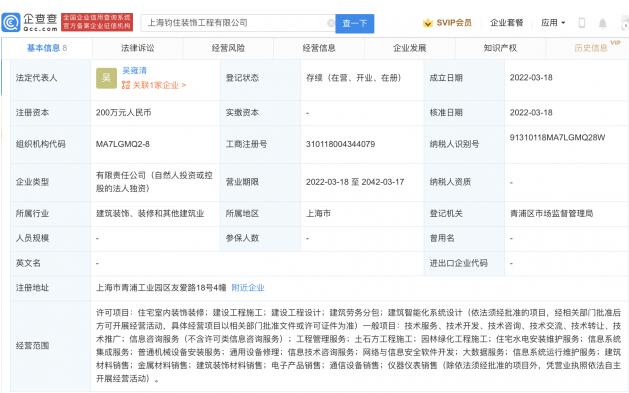
Task: Expand the 应用 dropdown menu
Action: [x=553, y=23]
